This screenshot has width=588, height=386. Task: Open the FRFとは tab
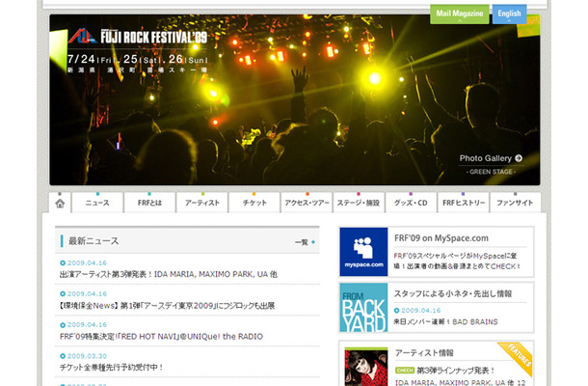click(149, 203)
